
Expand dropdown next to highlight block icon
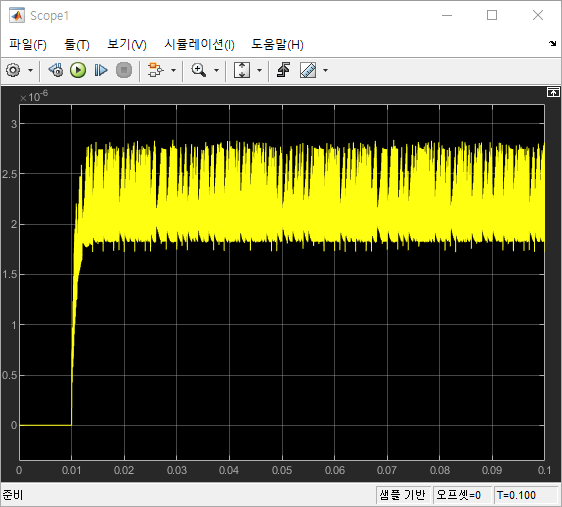click(x=173, y=70)
